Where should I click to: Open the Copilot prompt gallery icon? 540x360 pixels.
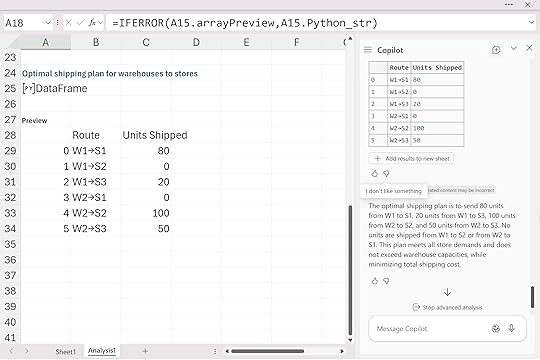[x=495, y=329]
